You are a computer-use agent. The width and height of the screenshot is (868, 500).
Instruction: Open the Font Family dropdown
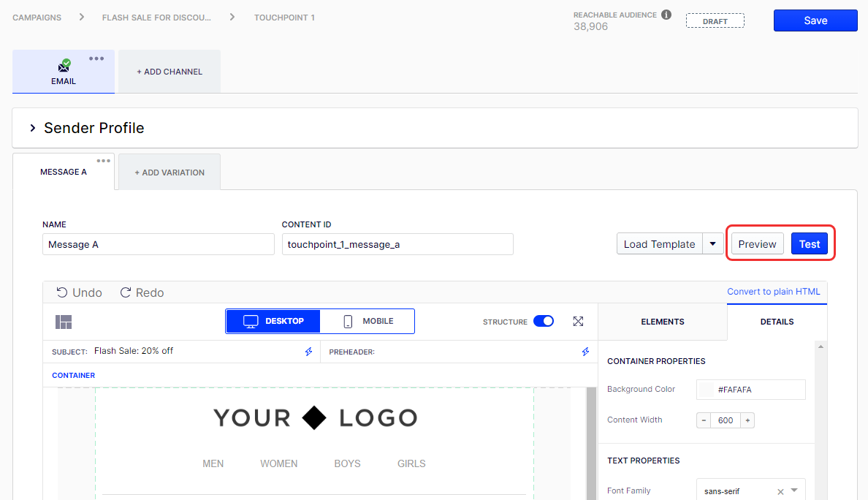coord(795,490)
